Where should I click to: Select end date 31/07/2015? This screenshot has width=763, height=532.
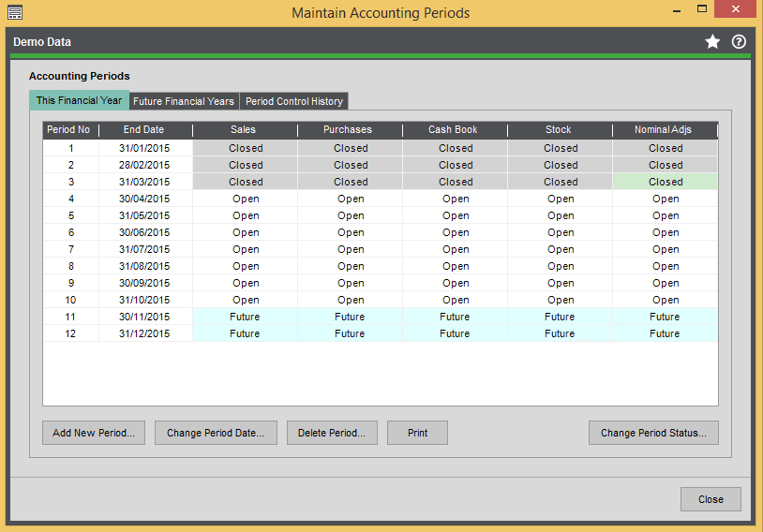click(x=144, y=249)
